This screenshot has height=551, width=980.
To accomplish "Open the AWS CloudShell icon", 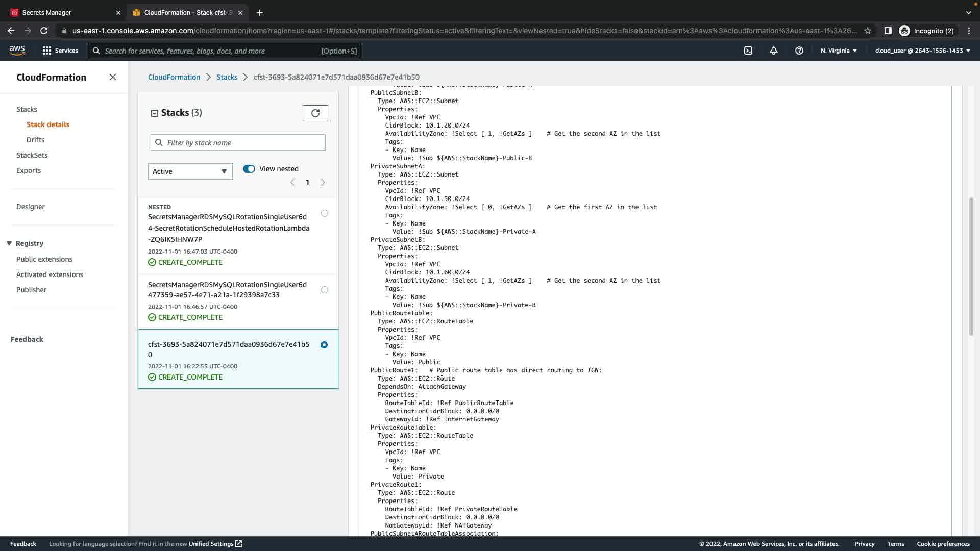I will click(748, 51).
